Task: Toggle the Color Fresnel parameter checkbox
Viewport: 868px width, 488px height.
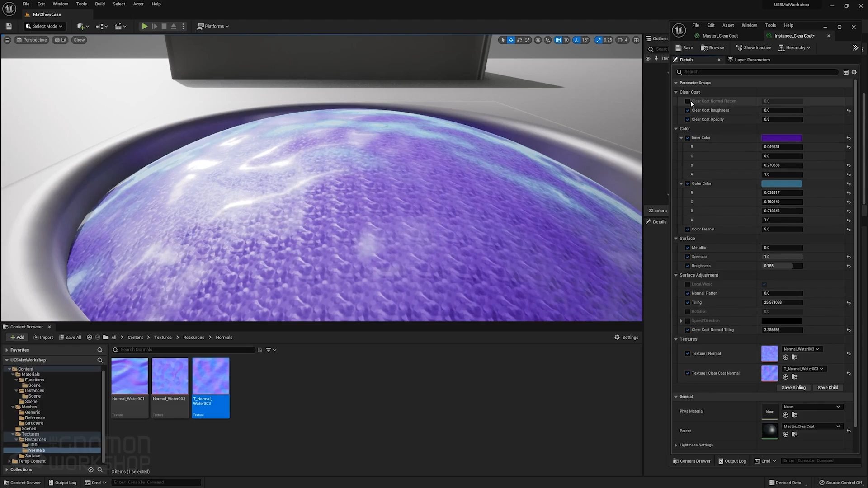Action: [x=688, y=229]
